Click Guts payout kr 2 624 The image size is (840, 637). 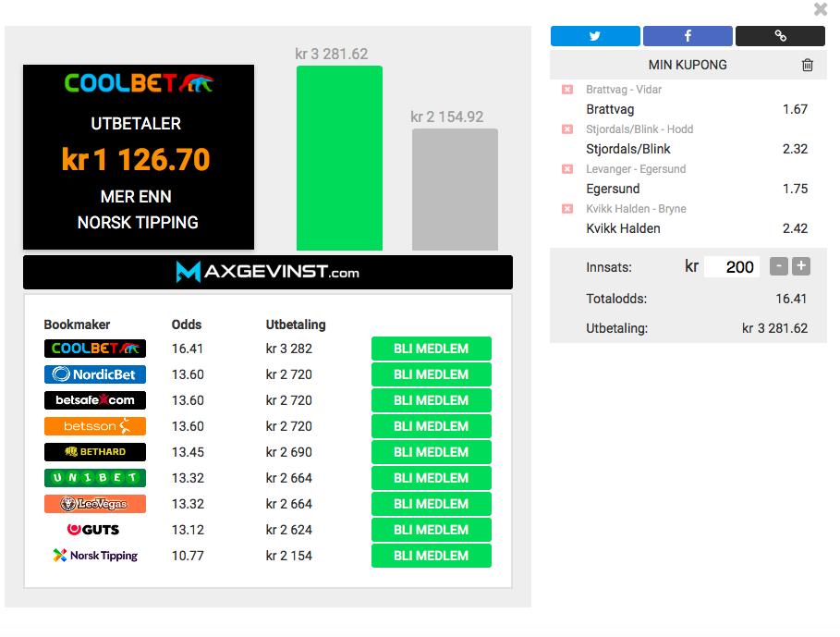coord(288,530)
